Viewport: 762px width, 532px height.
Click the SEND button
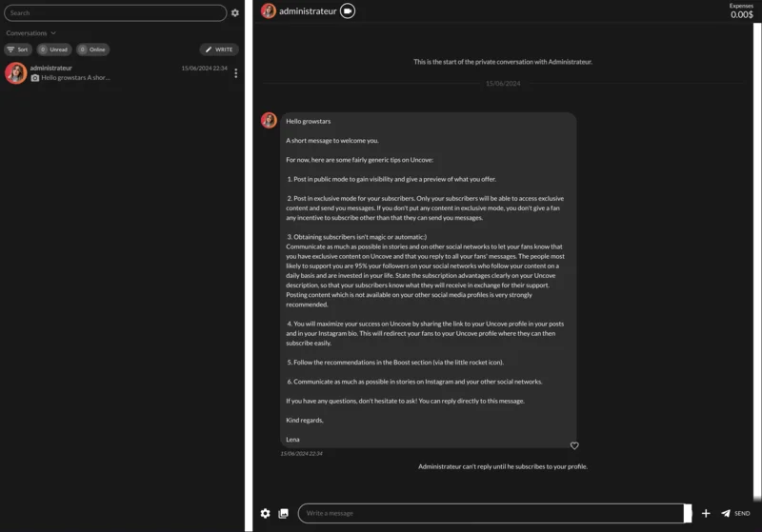735,513
